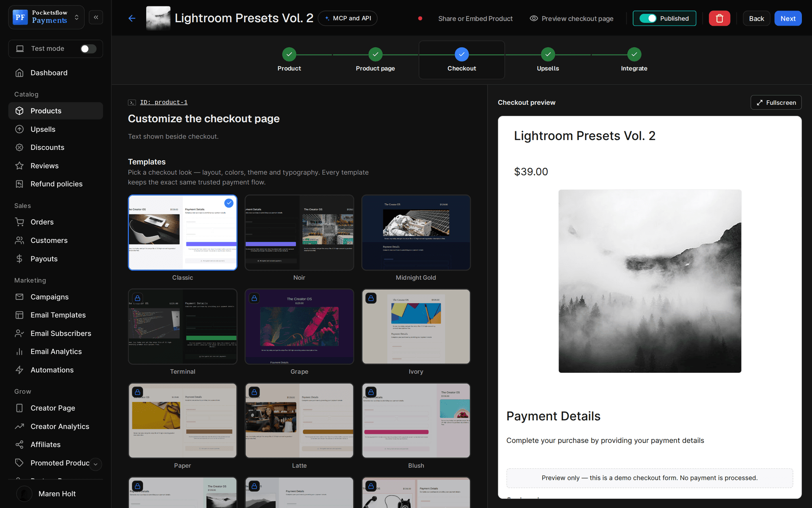The image size is (812, 508).
Task: Open MCP and API button
Action: tap(348, 18)
